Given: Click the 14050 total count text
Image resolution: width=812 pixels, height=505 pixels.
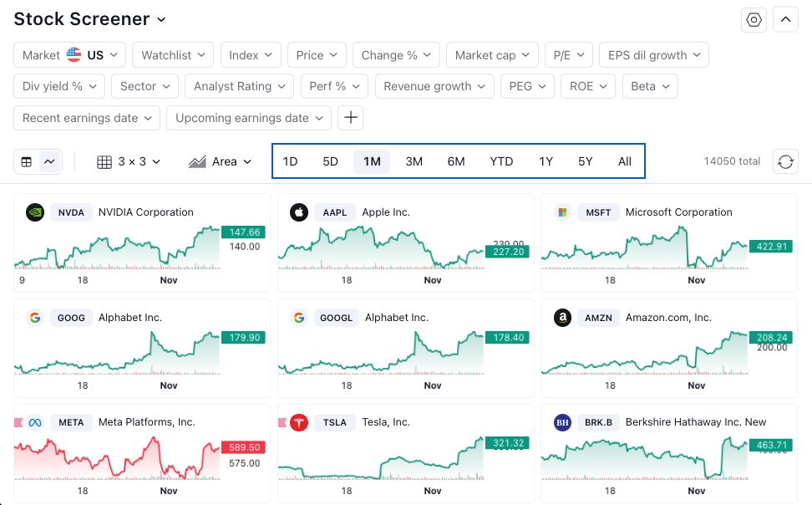Looking at the screenshot, I should coord(732,161).
